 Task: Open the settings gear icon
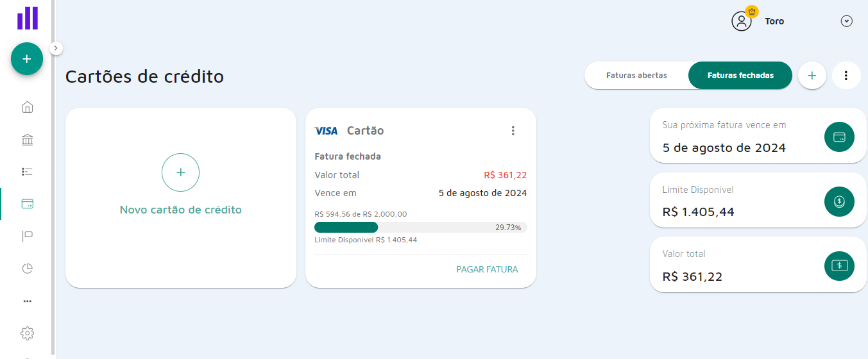tap(27, 333)
